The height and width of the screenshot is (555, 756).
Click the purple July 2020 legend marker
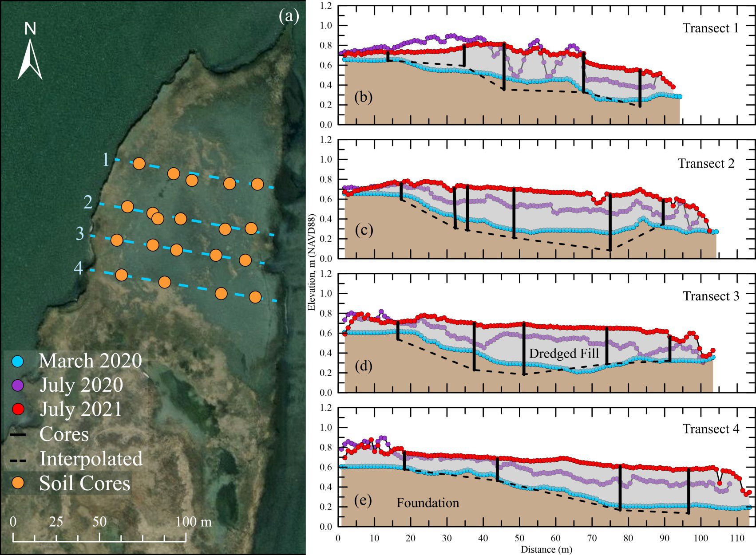point(18,385)
